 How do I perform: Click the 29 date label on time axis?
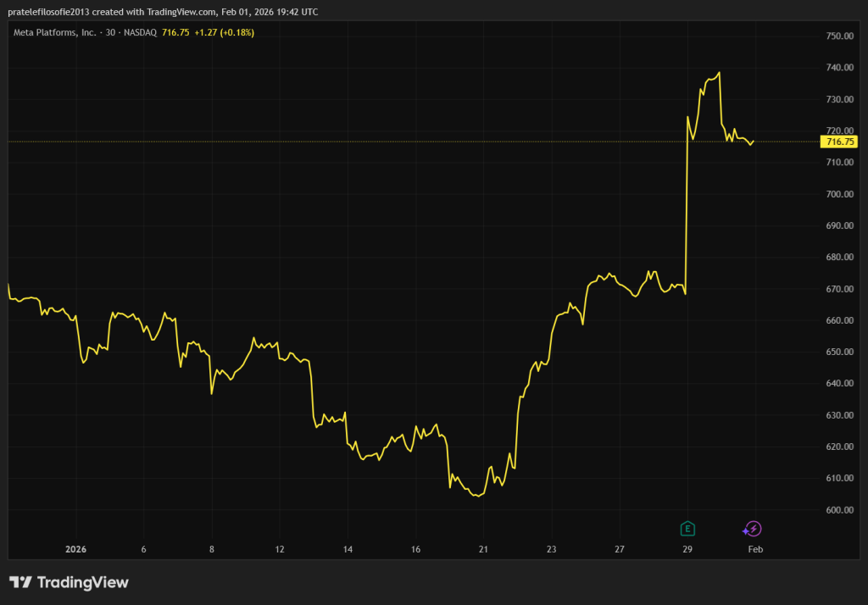coord(687,549)
